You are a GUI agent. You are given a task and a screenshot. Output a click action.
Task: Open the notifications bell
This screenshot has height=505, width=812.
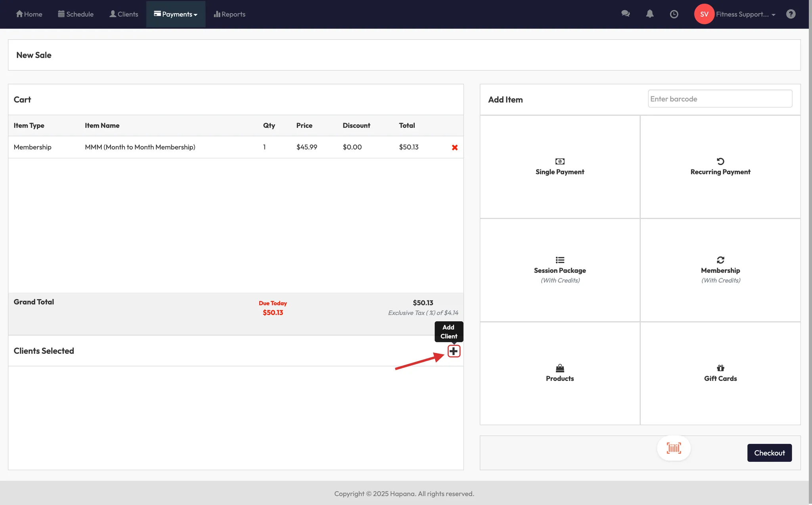(x=649, y=14)
